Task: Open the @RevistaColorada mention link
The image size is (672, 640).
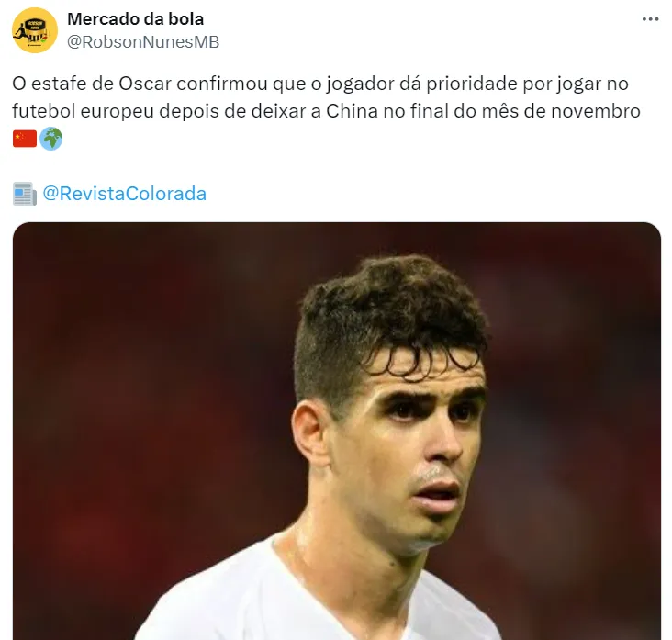Action: pyautogui.click(x=124, y=194)
